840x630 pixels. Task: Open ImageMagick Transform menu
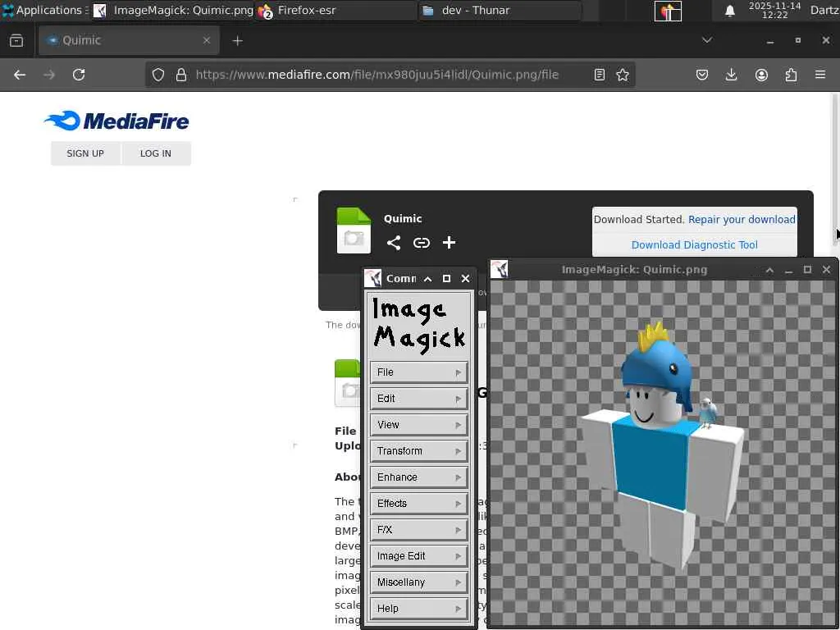(x=418, y=451)
